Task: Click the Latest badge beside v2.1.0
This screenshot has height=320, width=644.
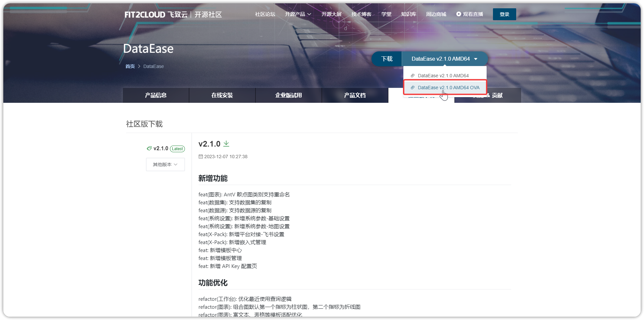Action: 177,149
